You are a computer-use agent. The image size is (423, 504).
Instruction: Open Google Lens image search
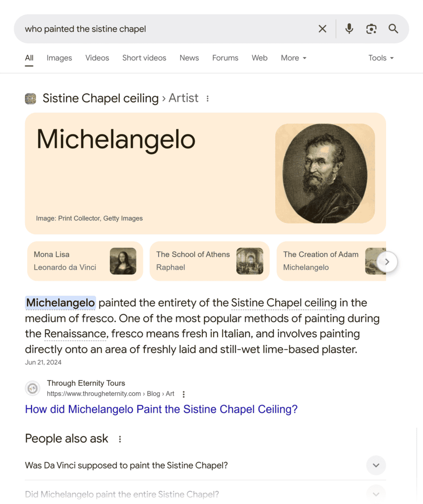(x=371, y=29)
